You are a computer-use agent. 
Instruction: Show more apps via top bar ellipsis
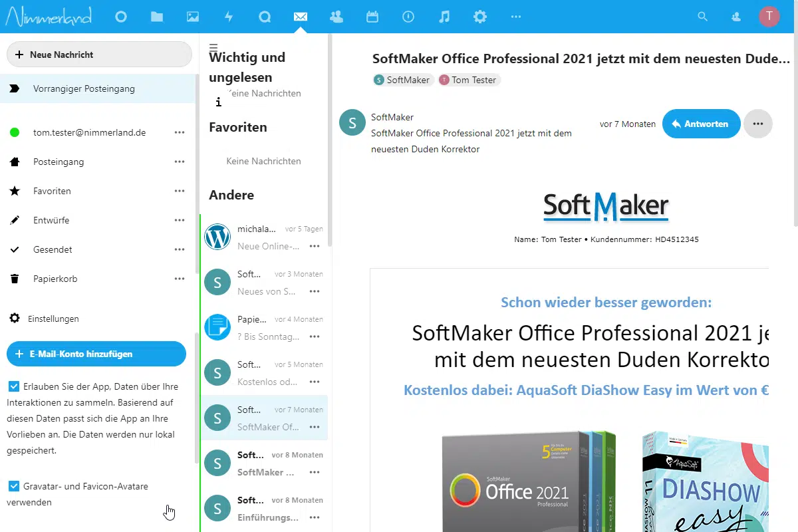(x=516, y=17)
